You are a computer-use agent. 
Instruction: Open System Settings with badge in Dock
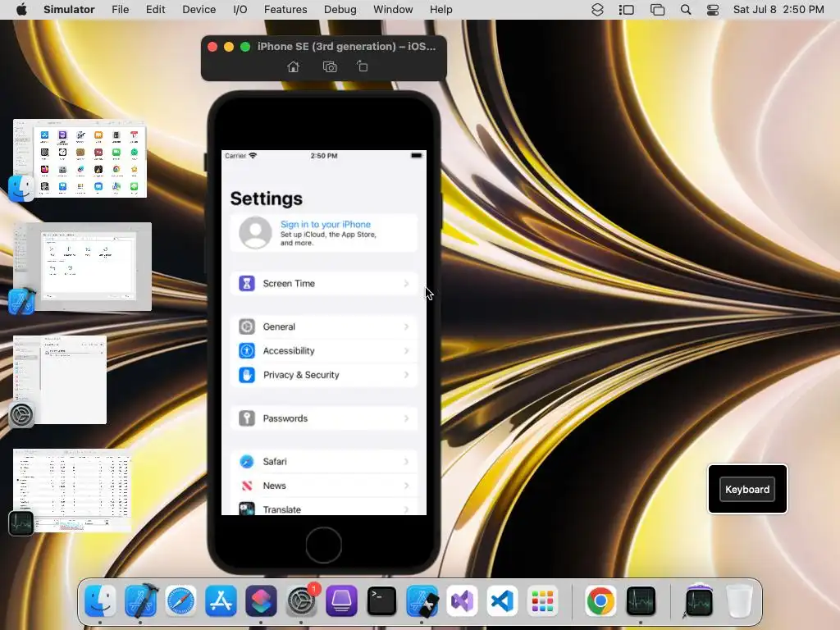302,600
